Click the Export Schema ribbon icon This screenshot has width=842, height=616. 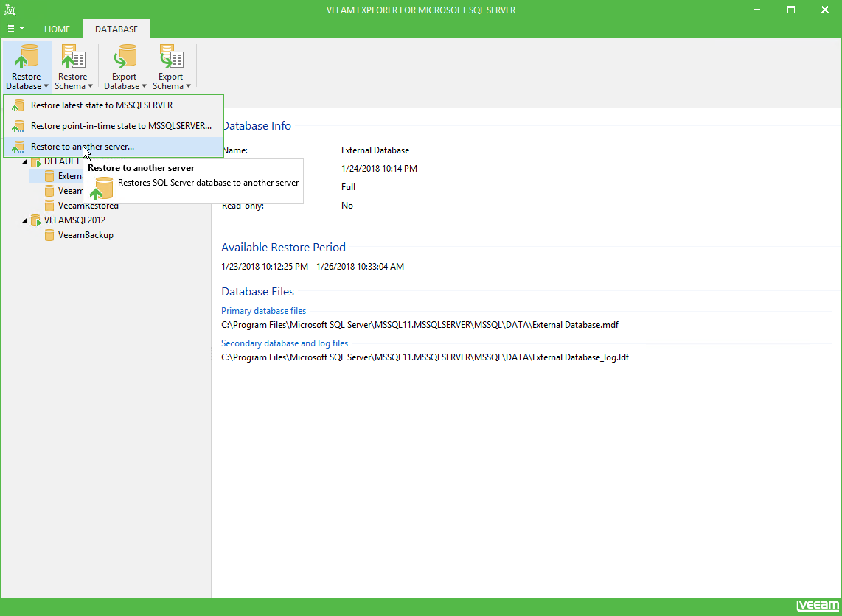[171, 57]
